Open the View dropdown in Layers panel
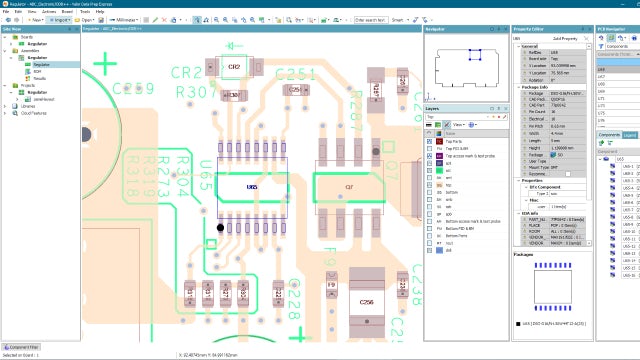The image size is (640, 360). (x=459, y=124)
